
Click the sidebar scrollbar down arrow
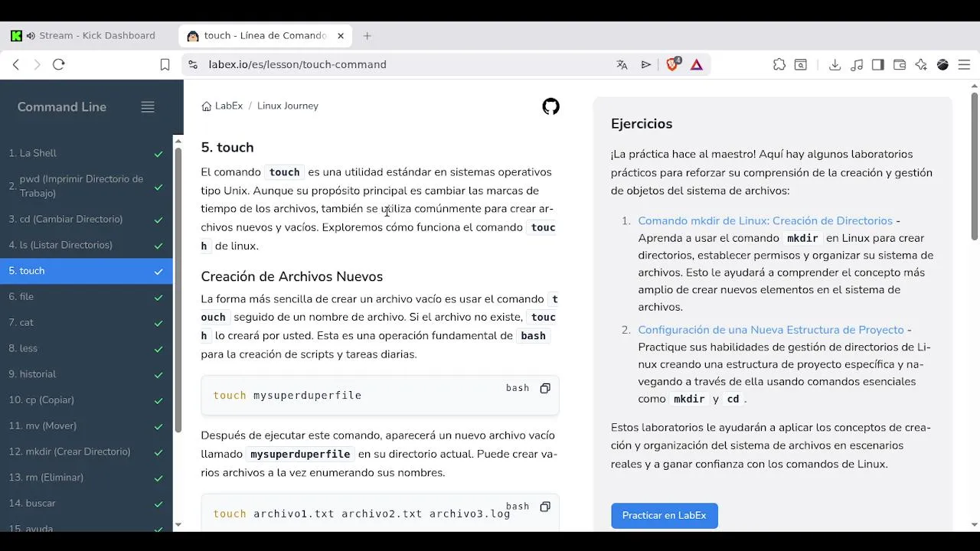click(178, 525)
